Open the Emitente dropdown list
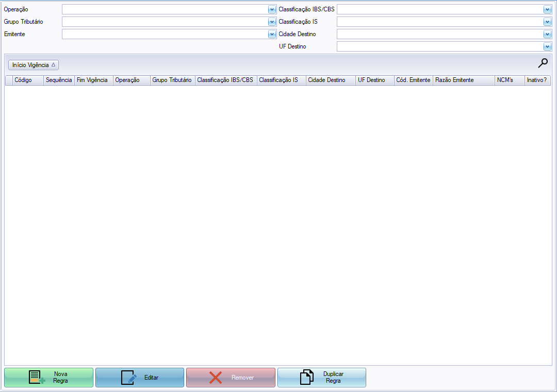Viewport: 557px width, 392px height. 272,34
